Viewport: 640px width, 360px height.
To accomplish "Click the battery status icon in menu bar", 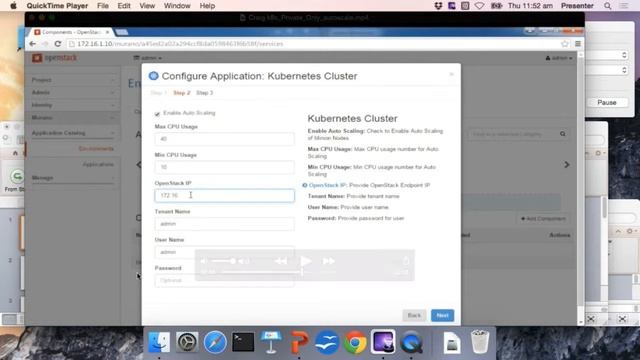I will click(496, 6).
